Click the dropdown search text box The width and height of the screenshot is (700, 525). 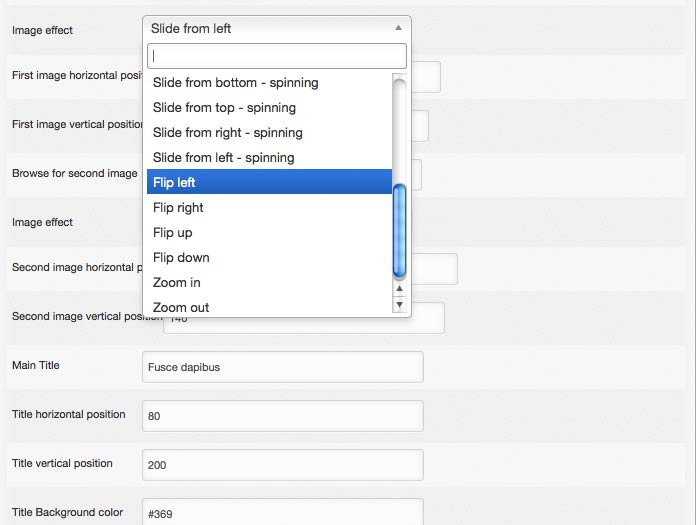[277, 56]
